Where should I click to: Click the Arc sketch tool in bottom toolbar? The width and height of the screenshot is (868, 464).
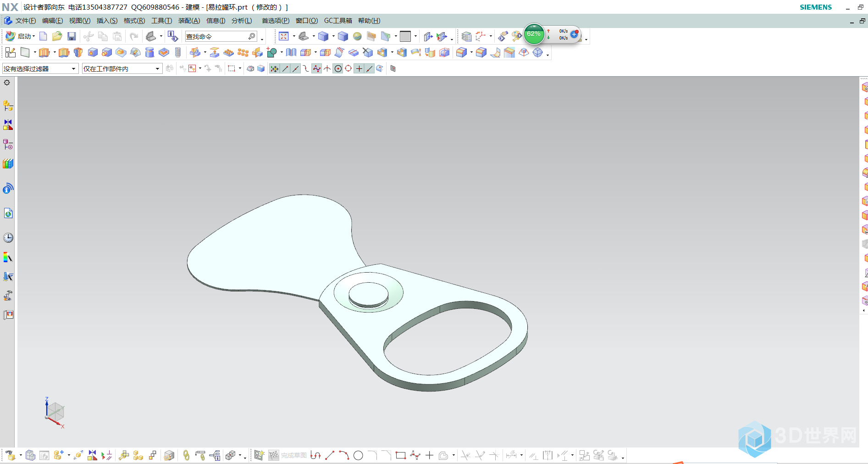click(344, 455)
